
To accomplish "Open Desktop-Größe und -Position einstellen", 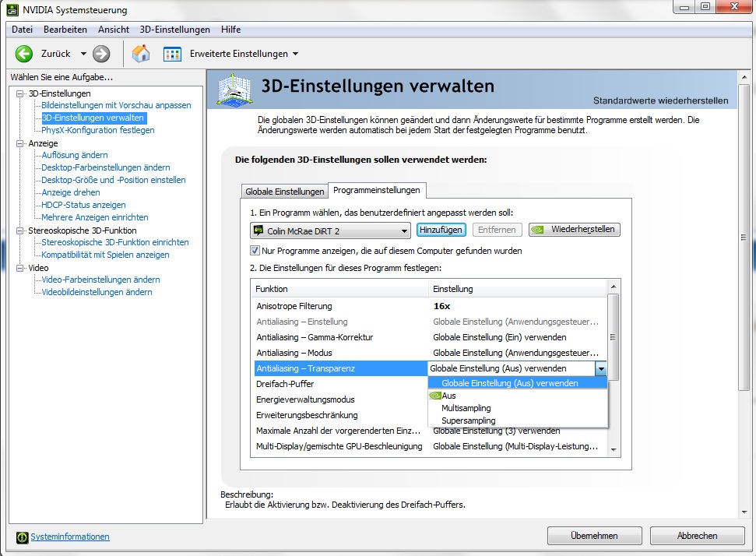I will click(114, 180).
